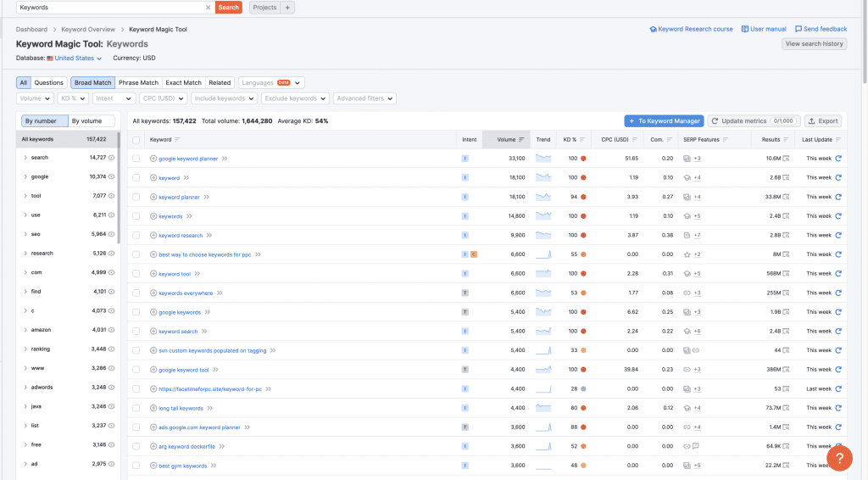The height and width of the screenshot is (480, 868).
Task: Select all keywords header checkbox
Action: [136, 140]
